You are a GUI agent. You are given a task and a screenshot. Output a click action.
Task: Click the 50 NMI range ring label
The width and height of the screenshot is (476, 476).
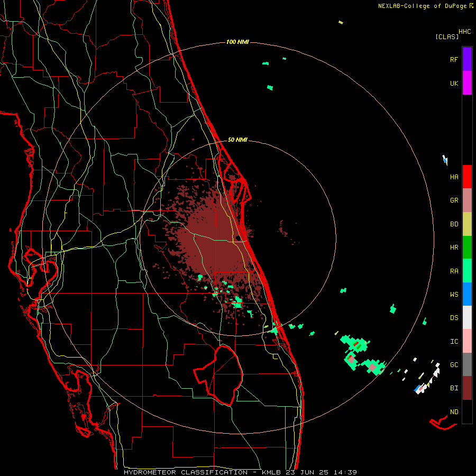[x=237, y=140]
